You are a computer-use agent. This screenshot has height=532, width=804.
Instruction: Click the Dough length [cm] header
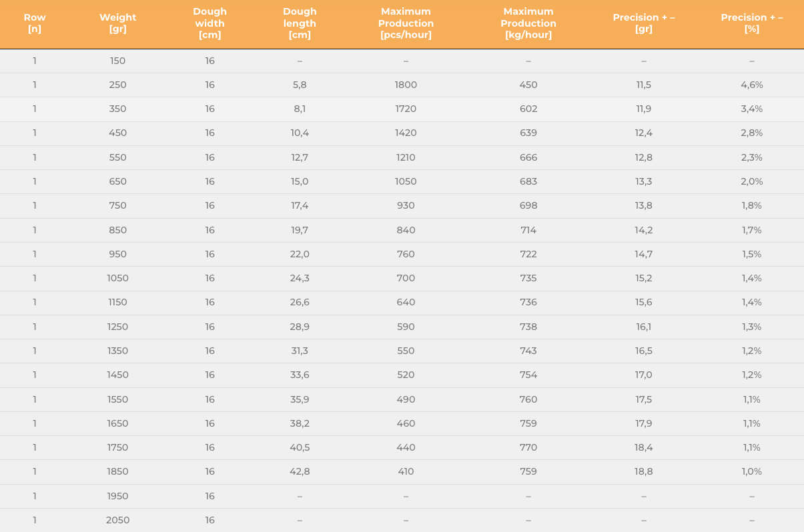click(x=300, y=23)
